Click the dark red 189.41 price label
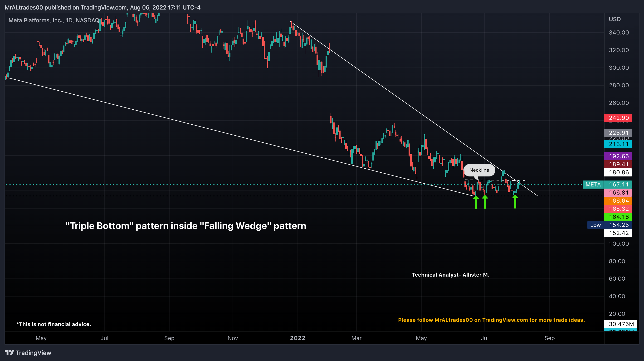644x361 pixels. coord(618,164)
